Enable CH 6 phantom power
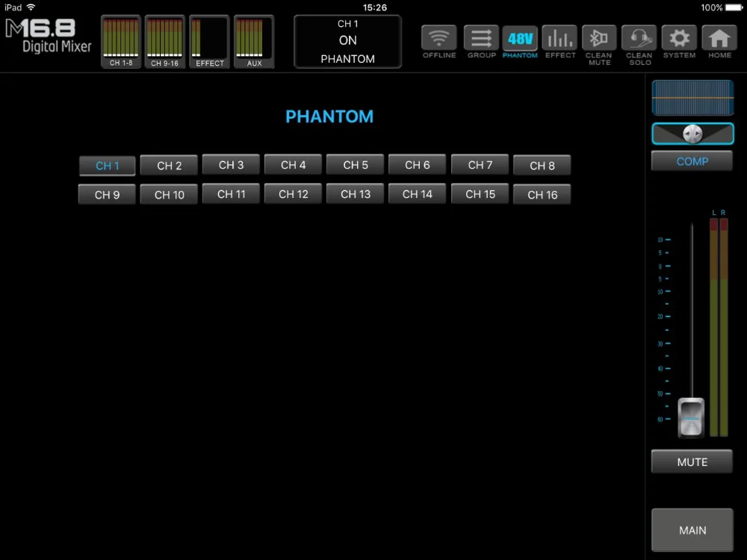747x560 pixels. tap(418, 165)
